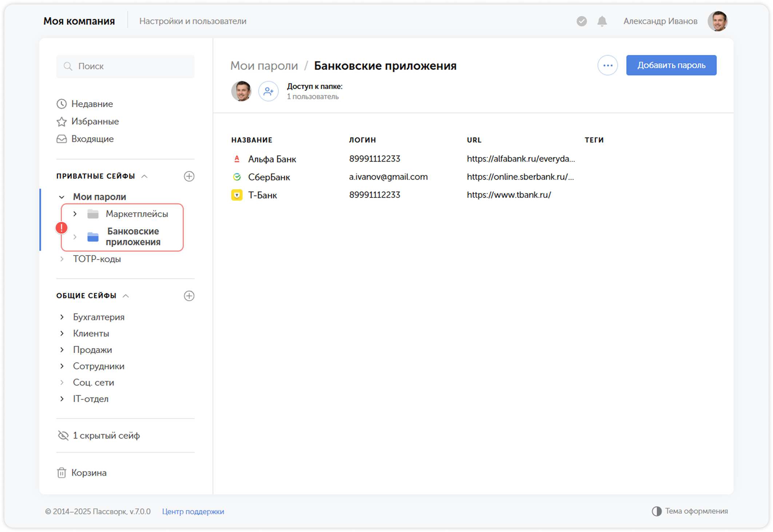773x532 pixels.
Task: Select the Маркетплейсы folder
Action: [x=137, y=214]
